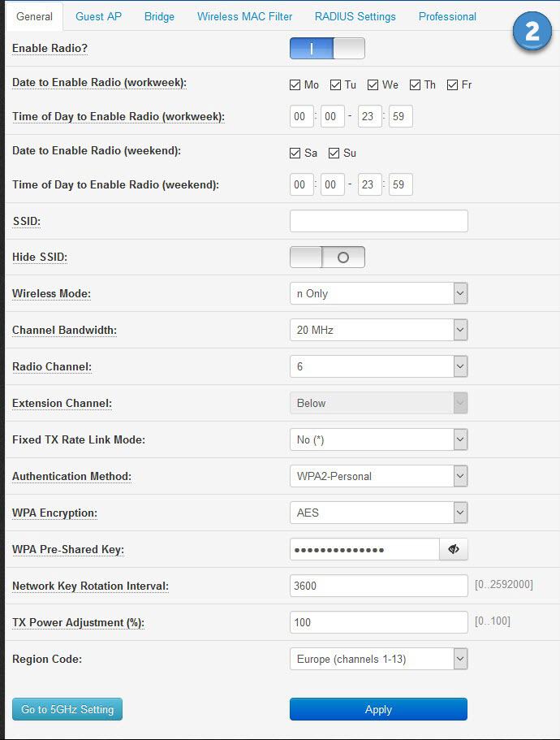560x740 pixels.
Task: Uncheck the Sunday (Su) checkbox
Action: click(334, 154)
